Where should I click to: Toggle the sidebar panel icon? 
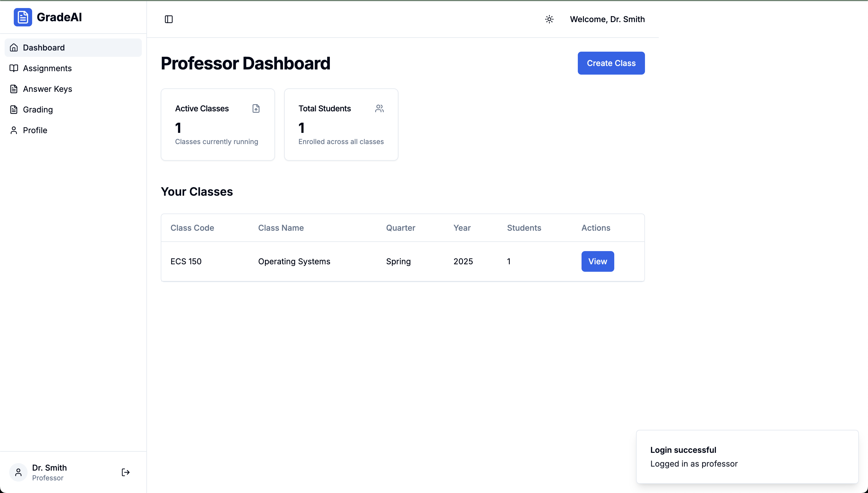coord(169,19)
